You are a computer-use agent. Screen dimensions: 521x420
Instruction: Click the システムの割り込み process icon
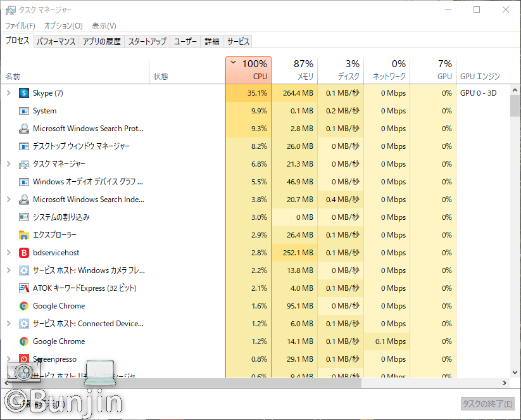point(24,217)
